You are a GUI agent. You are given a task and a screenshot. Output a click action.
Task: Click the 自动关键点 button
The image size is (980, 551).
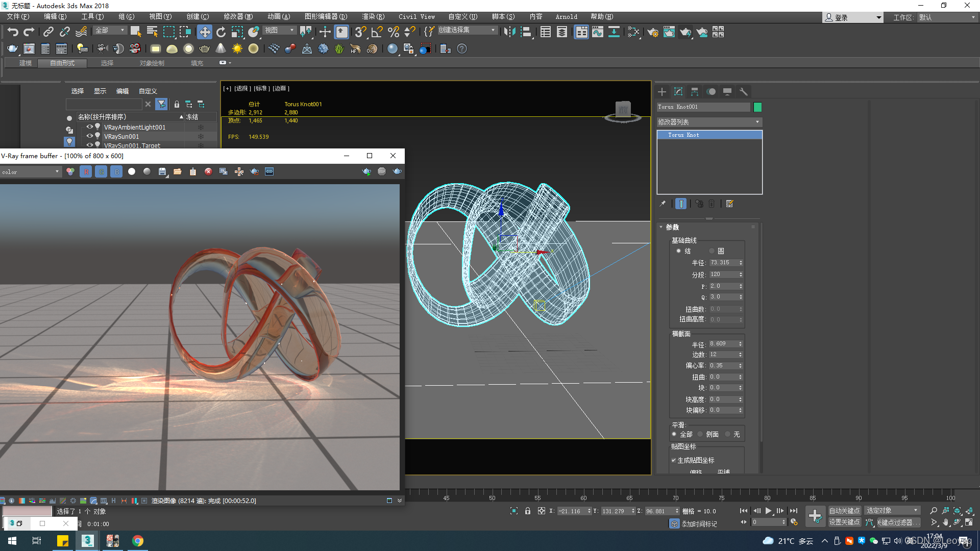(x=844, y=511)
